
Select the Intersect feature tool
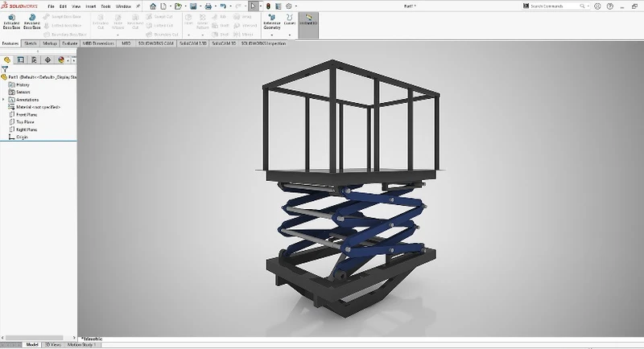[246, 26]
